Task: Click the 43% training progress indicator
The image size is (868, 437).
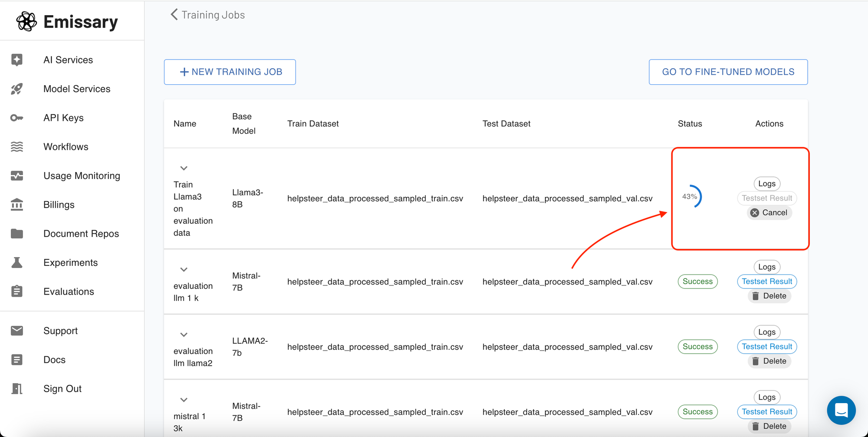Action: click(x=690, y=196)
